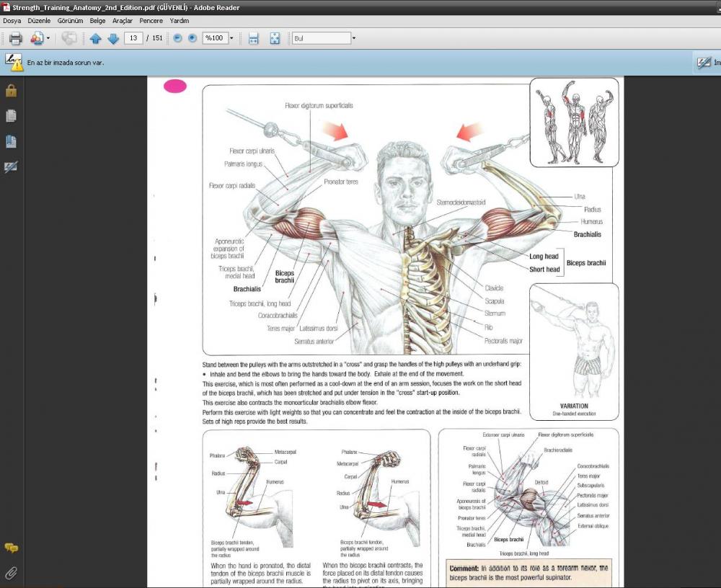This screenshot has height=588, width=721.
Task: Click the scrolling page width icon
Action: point(253,39)
